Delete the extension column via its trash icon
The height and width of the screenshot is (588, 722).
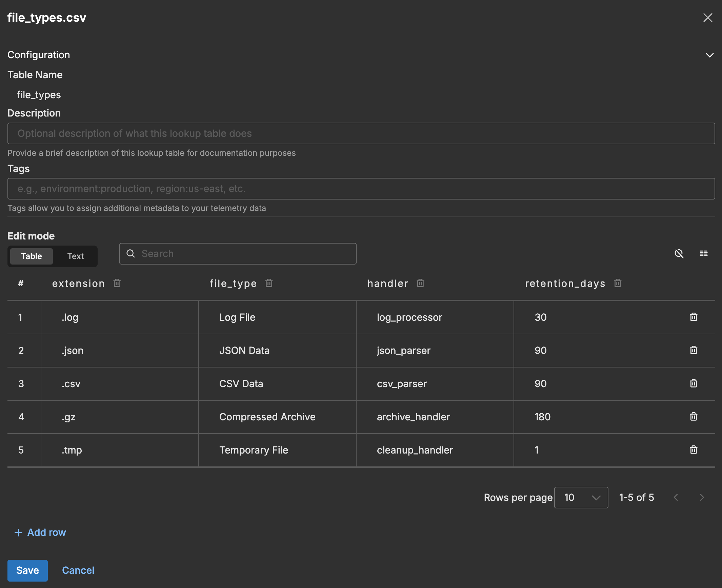coord(117,283)
